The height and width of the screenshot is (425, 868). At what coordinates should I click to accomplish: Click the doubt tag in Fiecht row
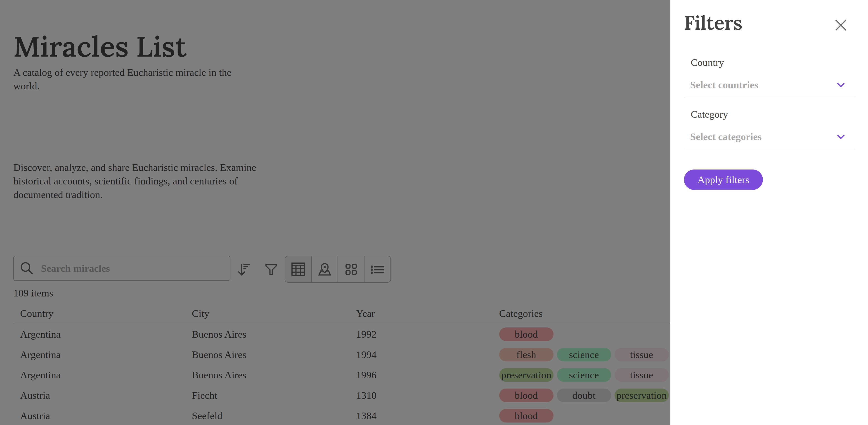584,395
